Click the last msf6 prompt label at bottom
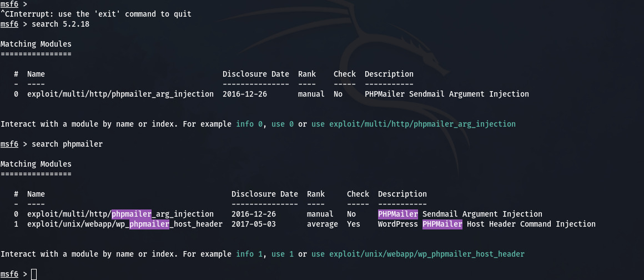Image resolution: width=644 pixels, height=280 pixels. (x=9, y=274)
